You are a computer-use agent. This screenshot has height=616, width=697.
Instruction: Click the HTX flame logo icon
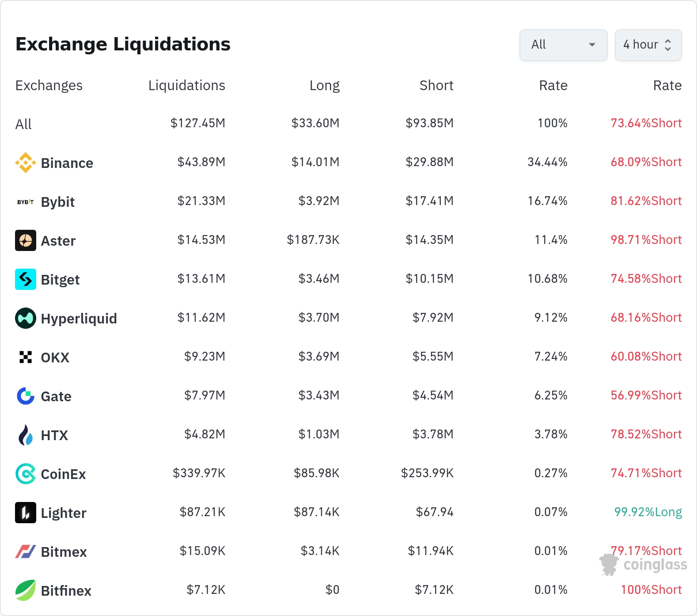tap(26, 435)
